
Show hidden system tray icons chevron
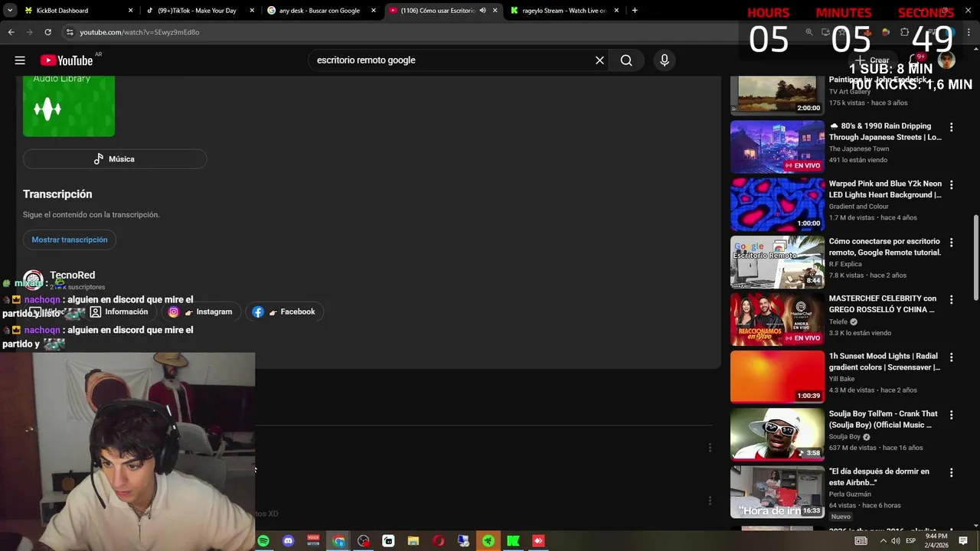coord(883,541)
